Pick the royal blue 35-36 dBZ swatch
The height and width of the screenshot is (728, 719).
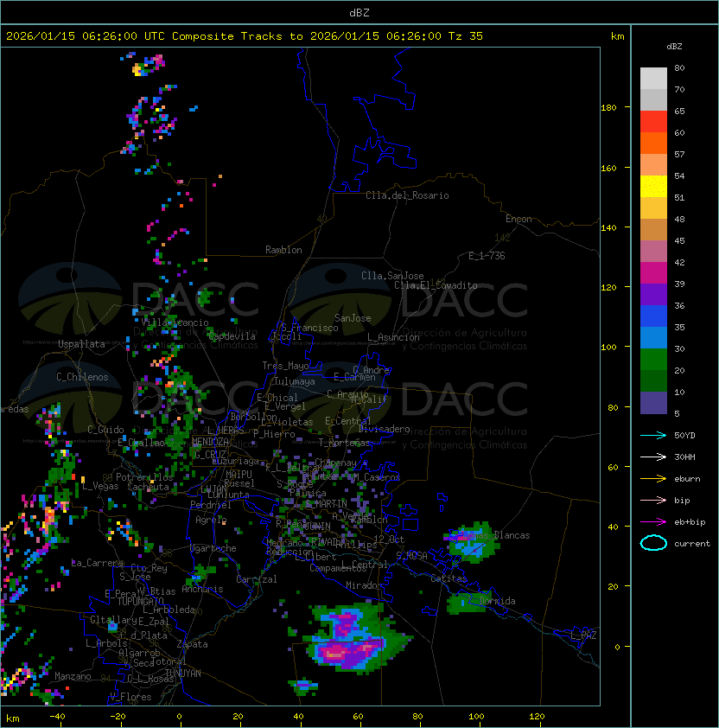pos(653,316)
